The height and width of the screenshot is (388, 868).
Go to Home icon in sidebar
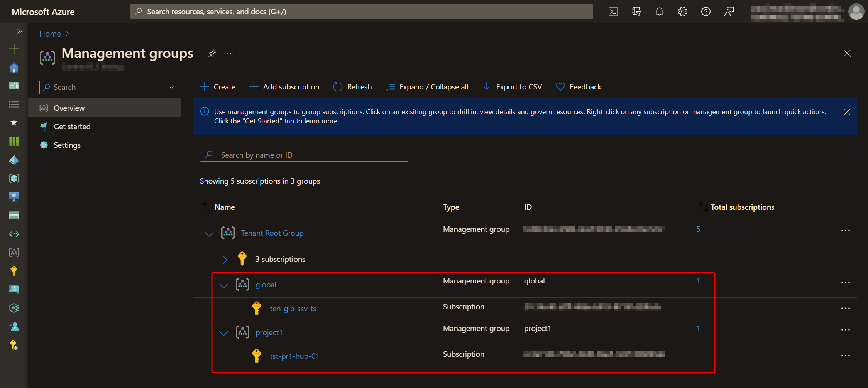pos(14,67)
